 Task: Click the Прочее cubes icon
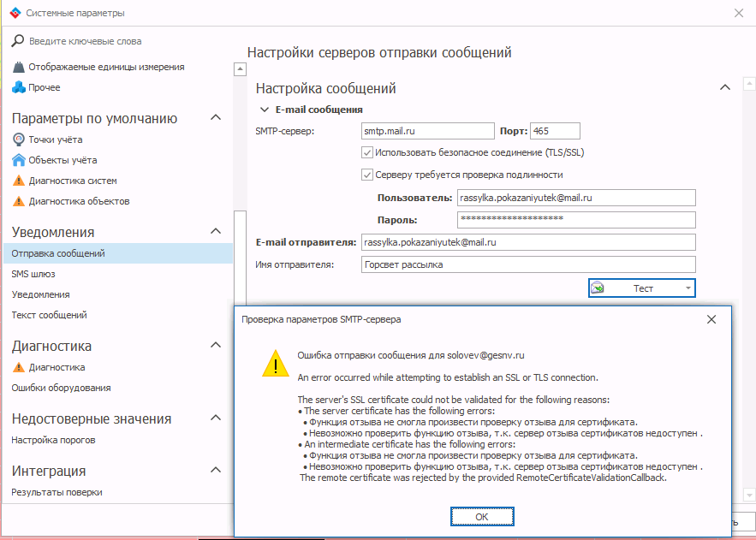pyautogui.click(x=18, y=87)
